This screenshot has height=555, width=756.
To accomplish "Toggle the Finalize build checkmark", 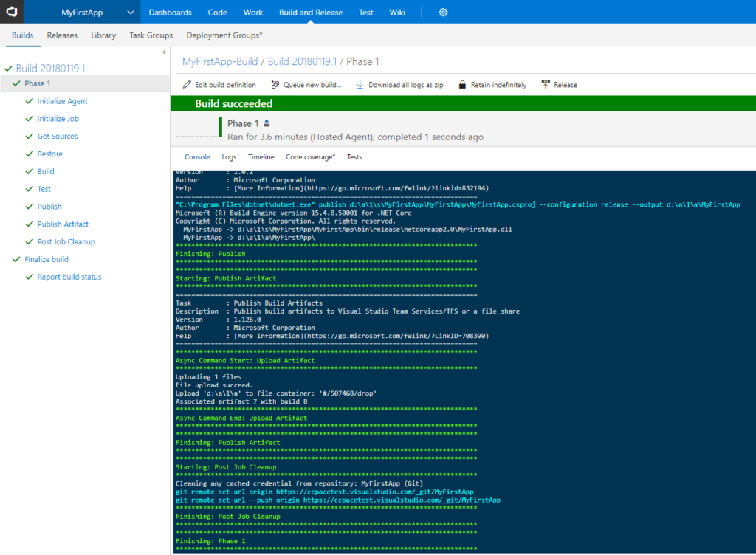I will 18,259.
